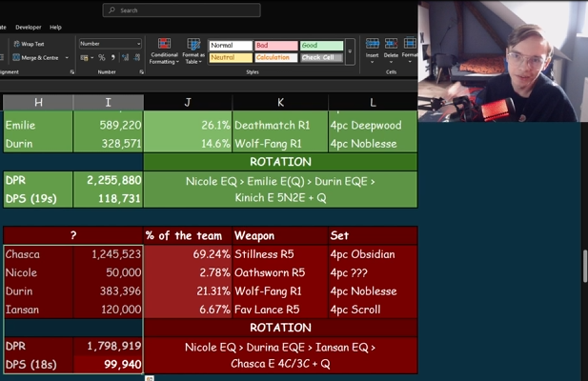The width and height of the screenshot is (588, 381).
Task: Select the '% of the team' header
Action: tap(188, 235)
